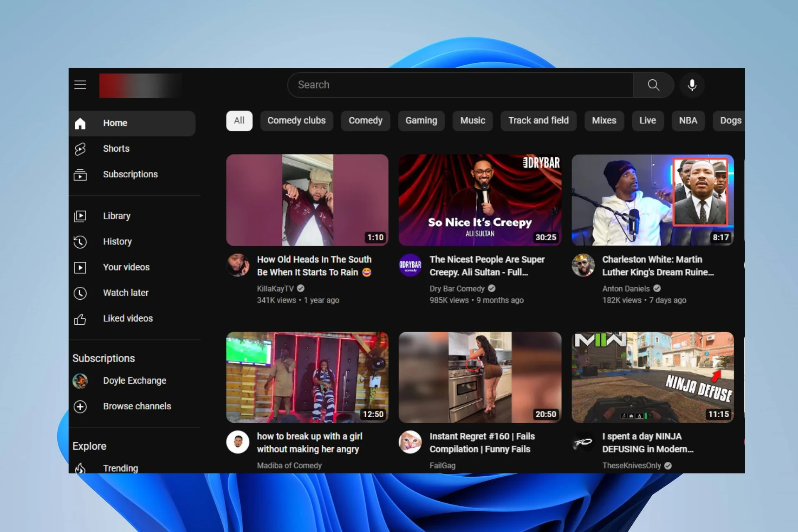
Task: Open the hamburger guide menu
Action: click(x=80, y=85)
